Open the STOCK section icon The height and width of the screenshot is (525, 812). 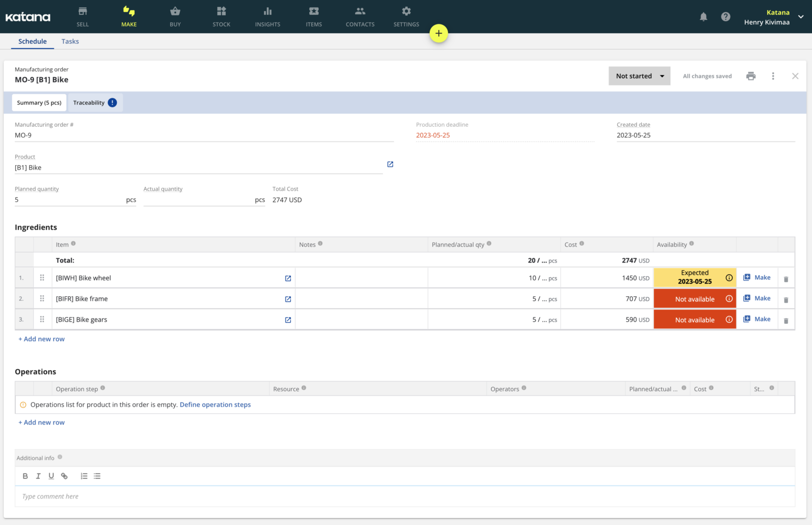coord(221,12)
